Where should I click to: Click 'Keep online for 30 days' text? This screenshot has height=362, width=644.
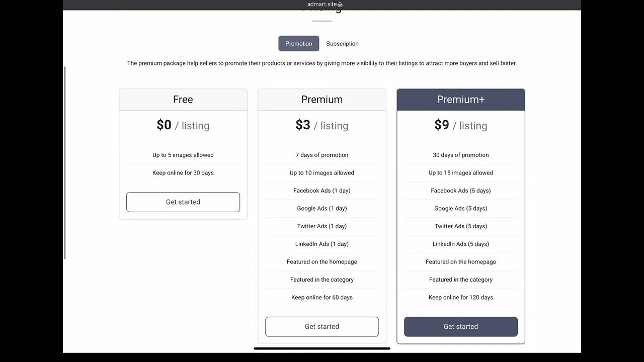click(183, 173)
